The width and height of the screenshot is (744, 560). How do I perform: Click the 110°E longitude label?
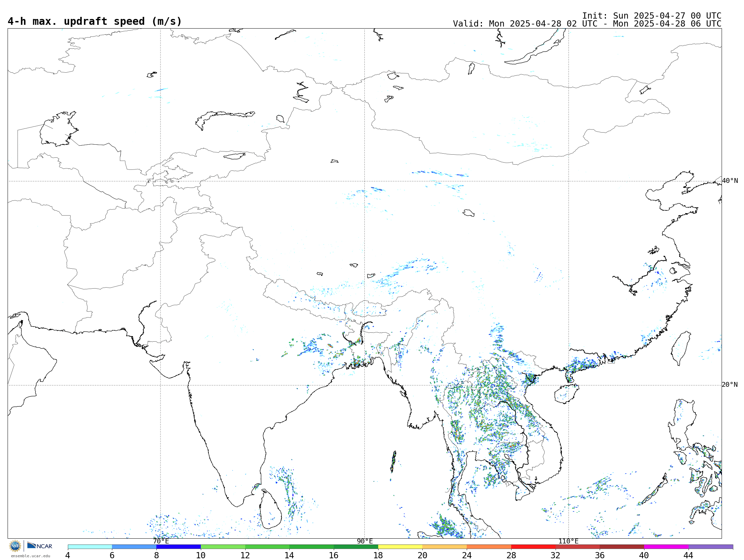click(568, 541)
